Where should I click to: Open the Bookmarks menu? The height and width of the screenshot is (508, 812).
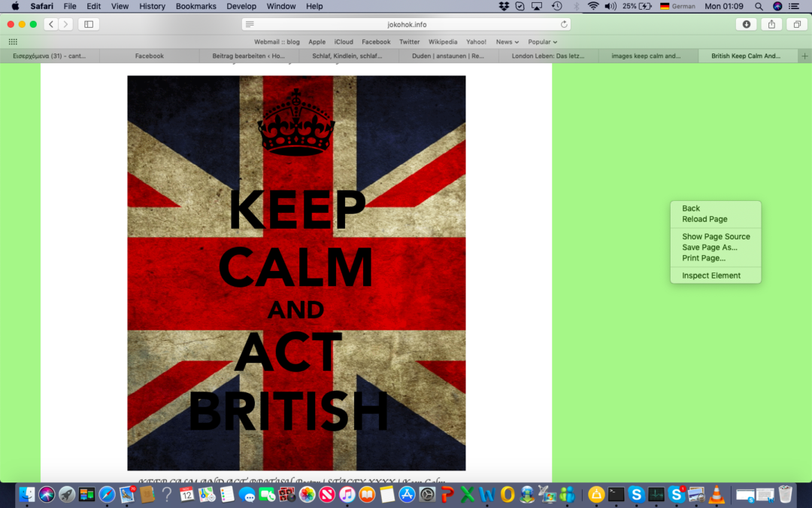click(195, 6)
